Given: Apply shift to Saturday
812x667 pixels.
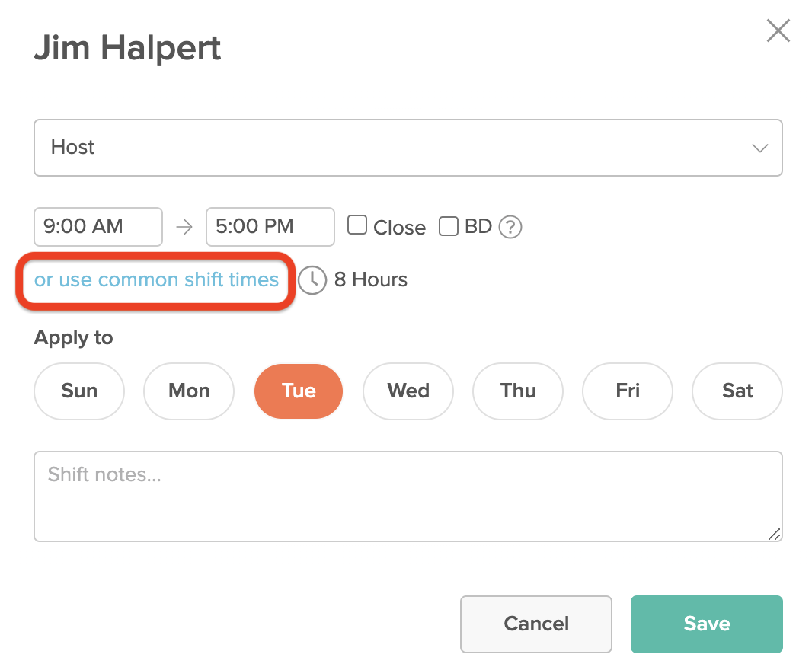Looking at the screenshot, I should pyautogui.click(x=737, y=391).
